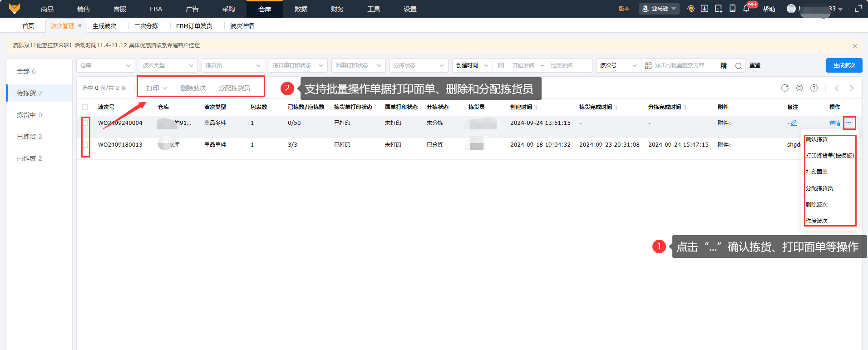Expand the 波次类型 dropdown
This screenshot has width=868, height=350.
168,65
